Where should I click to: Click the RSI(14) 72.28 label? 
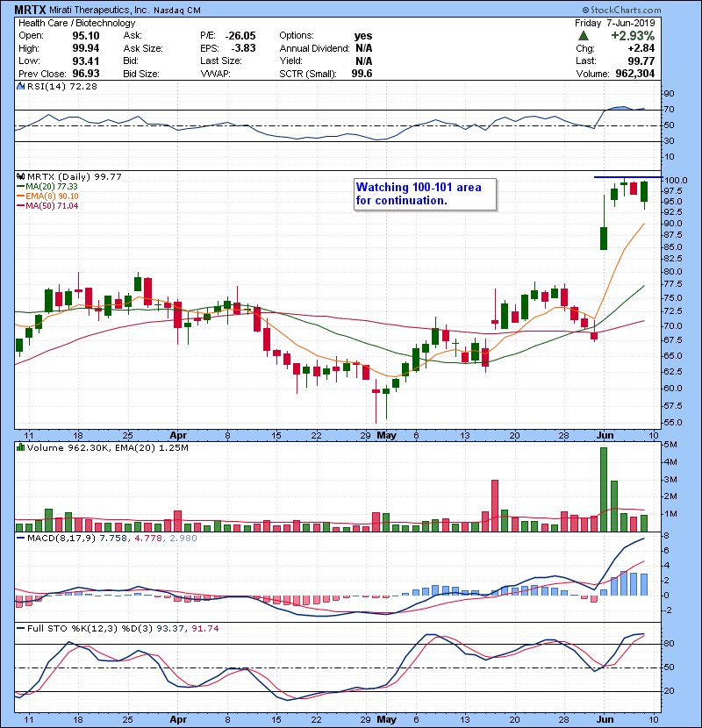point(62,86)
